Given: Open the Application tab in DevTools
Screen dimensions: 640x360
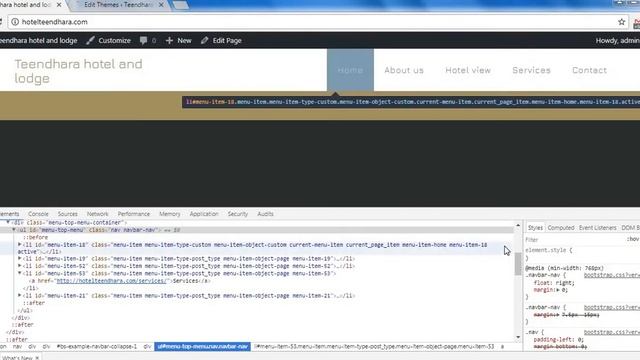Looking at the screenshot, I should click(204, 214).
